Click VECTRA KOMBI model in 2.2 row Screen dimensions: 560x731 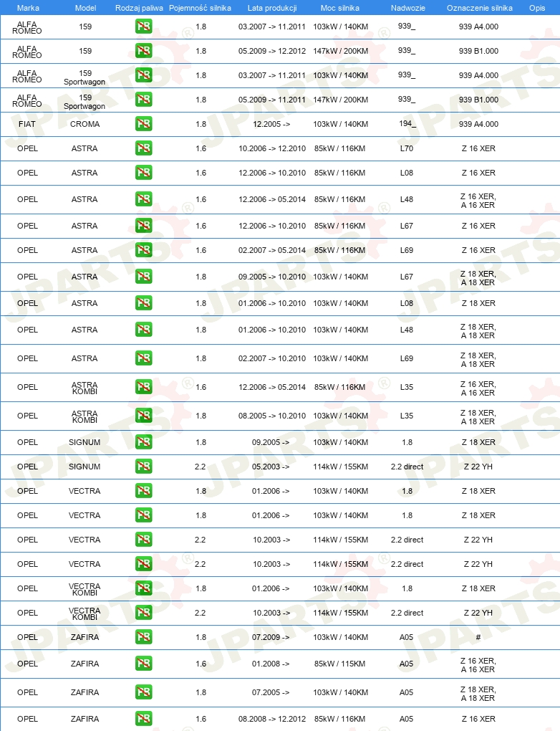coord(85,613)
